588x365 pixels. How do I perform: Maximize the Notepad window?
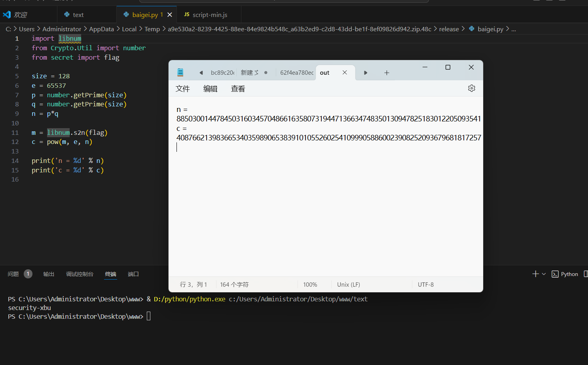(448, 67)
